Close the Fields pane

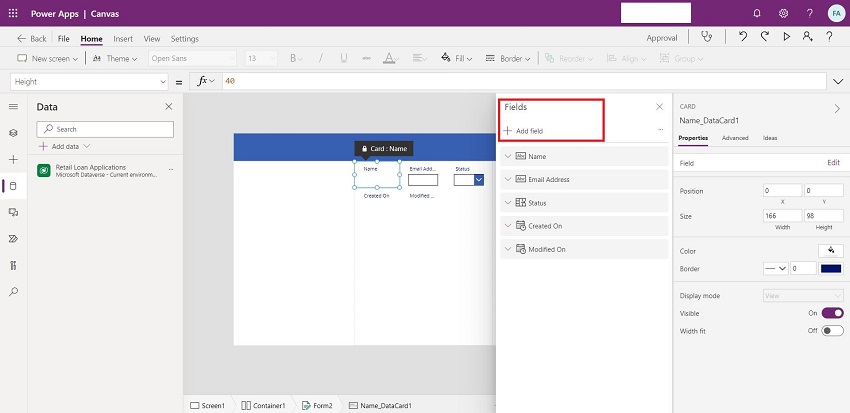click(659, 107)
